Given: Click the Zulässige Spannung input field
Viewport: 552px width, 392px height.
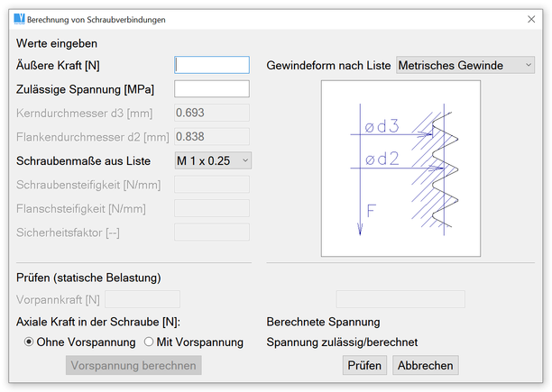Looking at the screenshot, I should click(212, 88).
